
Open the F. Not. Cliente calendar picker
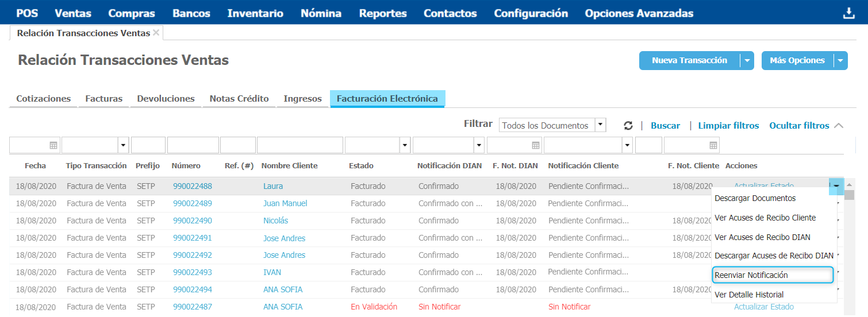pyautogui.click(x=713, y=145)
